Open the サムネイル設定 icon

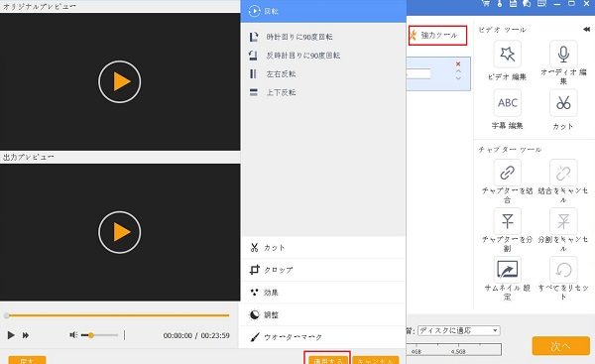[507, 270]
